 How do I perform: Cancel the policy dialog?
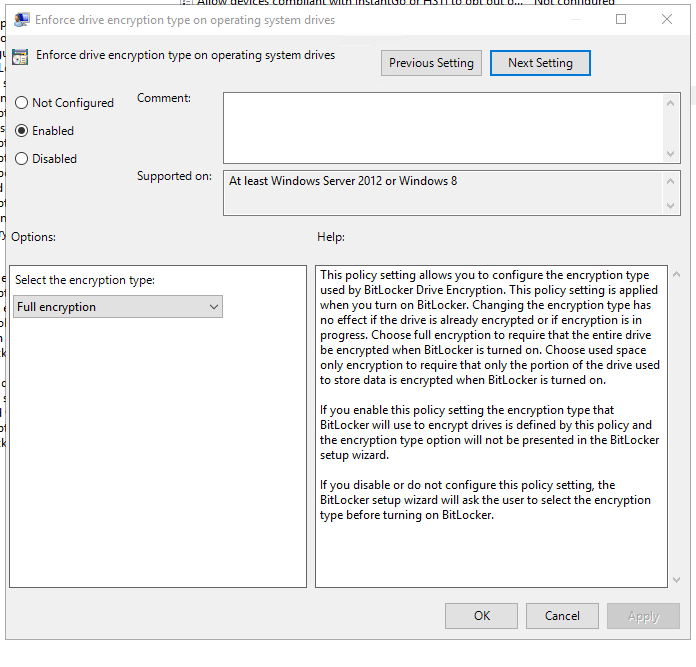point(562,616)
